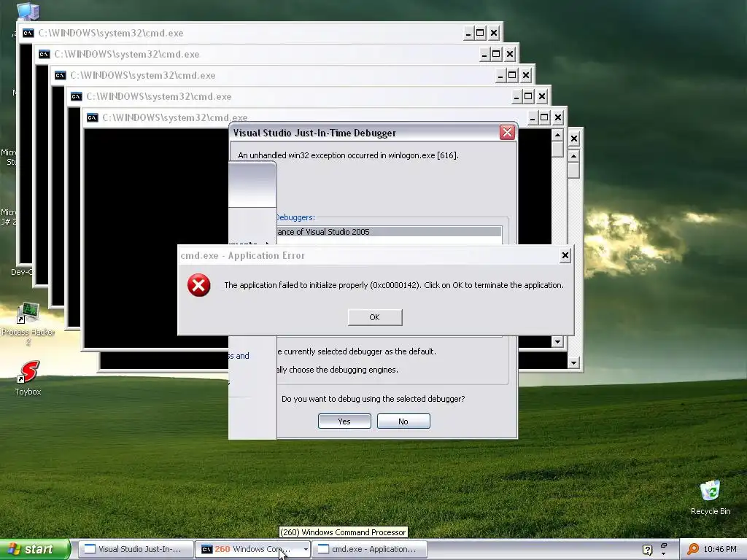Image resolution: width=747 pixels, height=560 pixels.
Task: Click 'Do you want to debug' question text
Action: click(373, 399)
